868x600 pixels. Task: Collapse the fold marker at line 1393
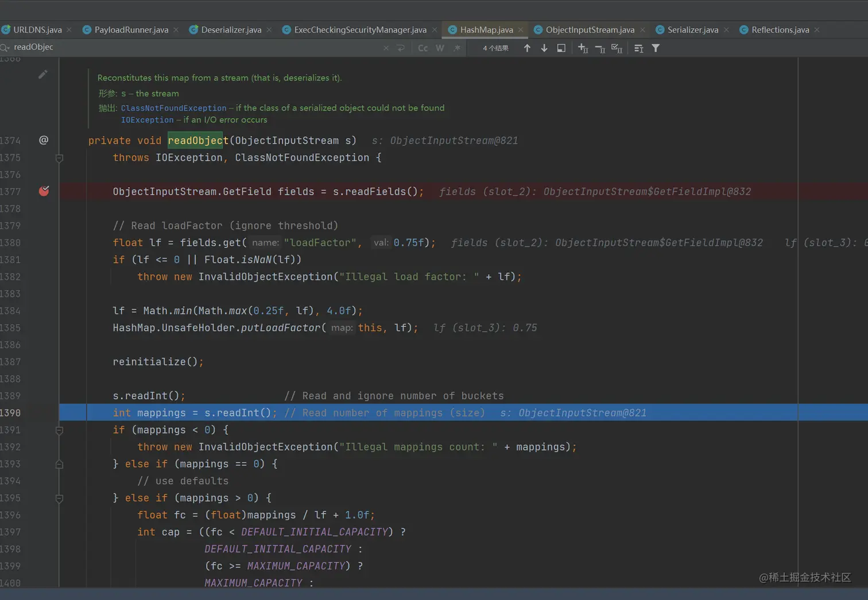(x=59, y=464)
